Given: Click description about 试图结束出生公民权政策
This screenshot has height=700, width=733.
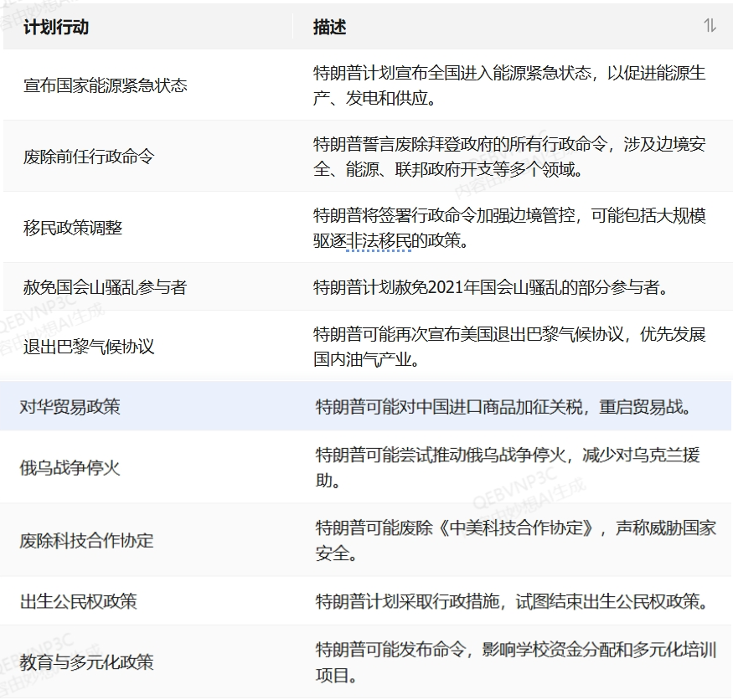Looking at the screenshot, I should tap(513, 601).
